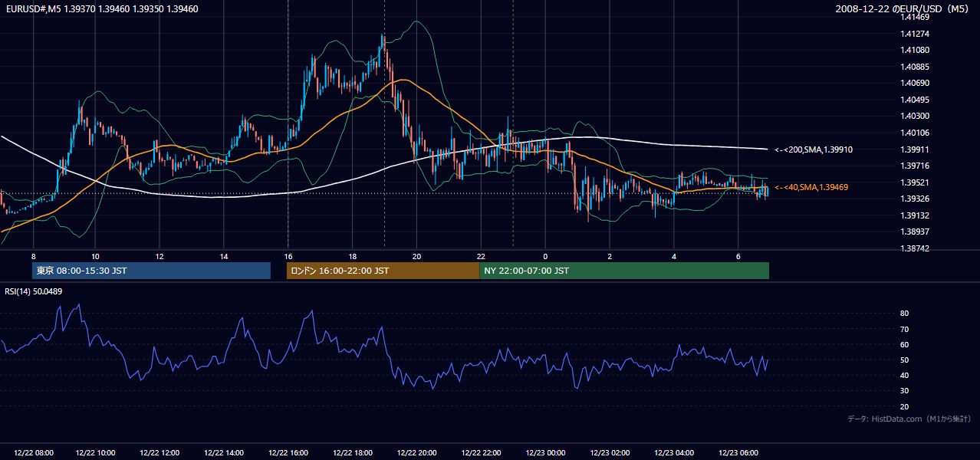Click the 1.39521 price axis label
This screenshot has height=460, width=980.
(x=914, y=182)
